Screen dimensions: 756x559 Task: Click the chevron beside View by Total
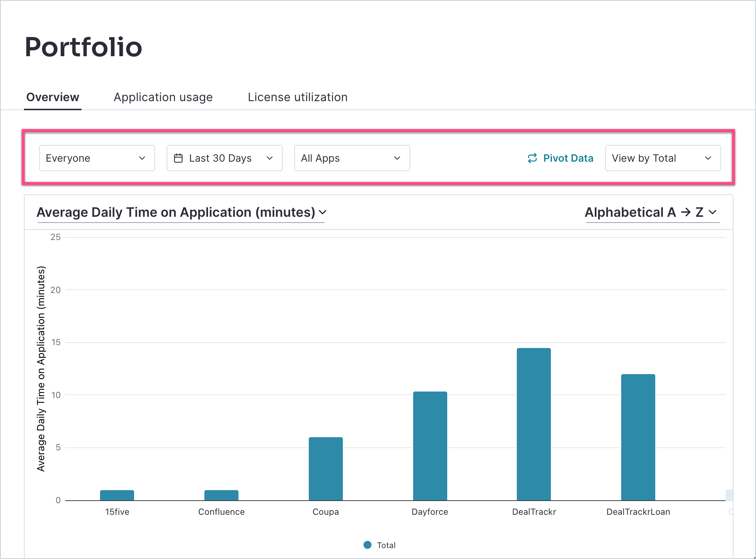[x=709, y=158]
